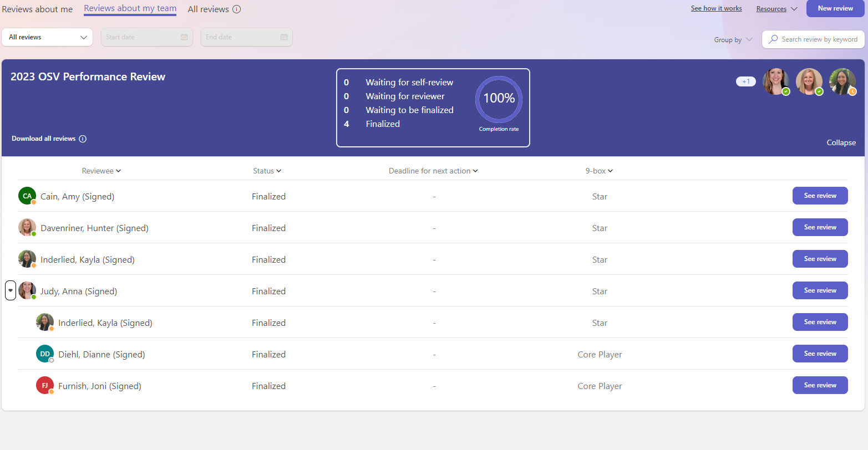
Task: Click info icon beside Download all reviews
Action: pyautogui.click(x=83, y=139)
